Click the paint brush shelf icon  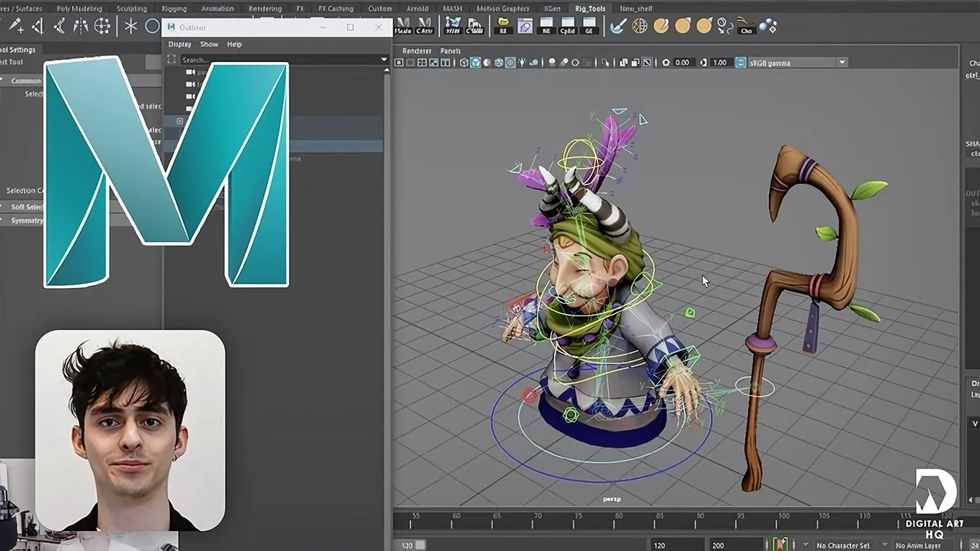(x=618, y=27)
